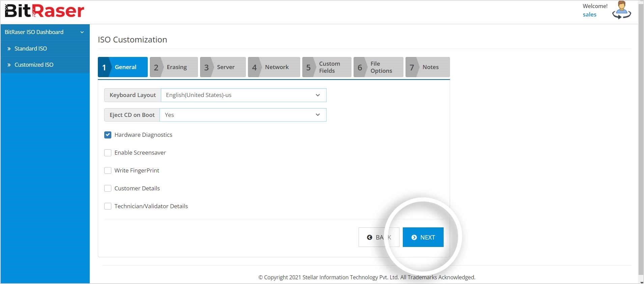Image resolution: width=644 pixels, height=284 pixels.
Task: Click the Welcome! greeting text
Action: tap(595, 6)
